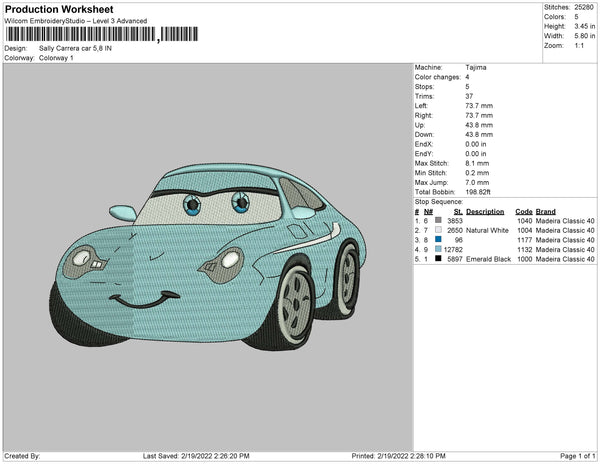600x464 pixels.
Task: Click the underlined Code column header
Action: point(523,212)
